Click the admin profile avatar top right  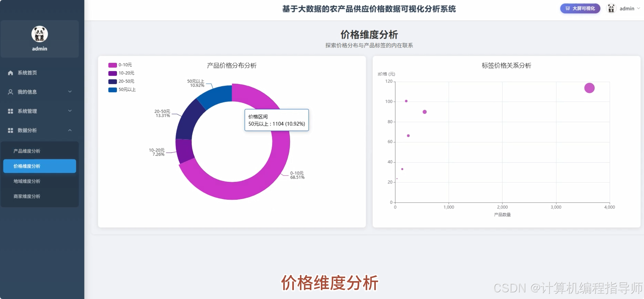coord(611,8)
